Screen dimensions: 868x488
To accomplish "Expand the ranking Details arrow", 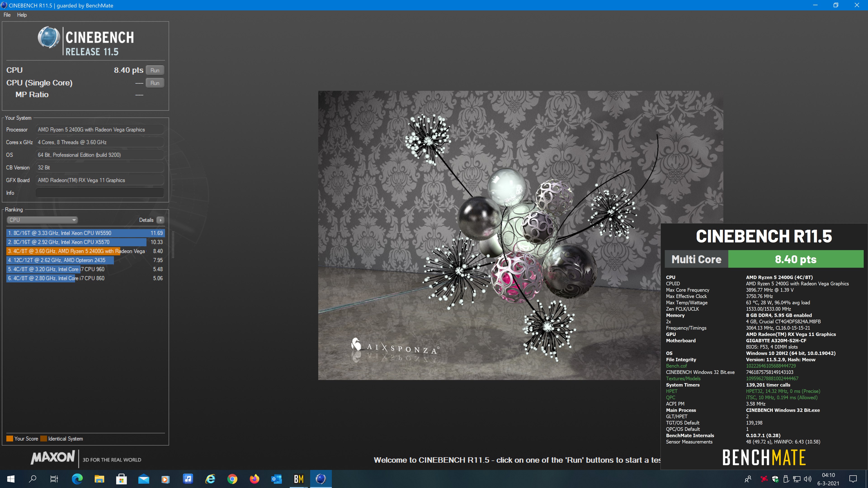I will tap(160, 220).
